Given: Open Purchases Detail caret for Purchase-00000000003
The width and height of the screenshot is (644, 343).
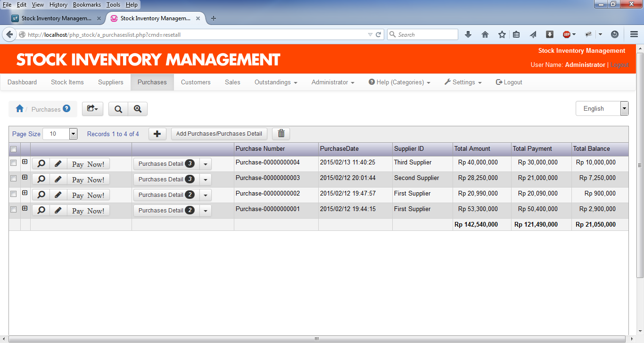Looking at the screenshot, I should coord(206,180).
